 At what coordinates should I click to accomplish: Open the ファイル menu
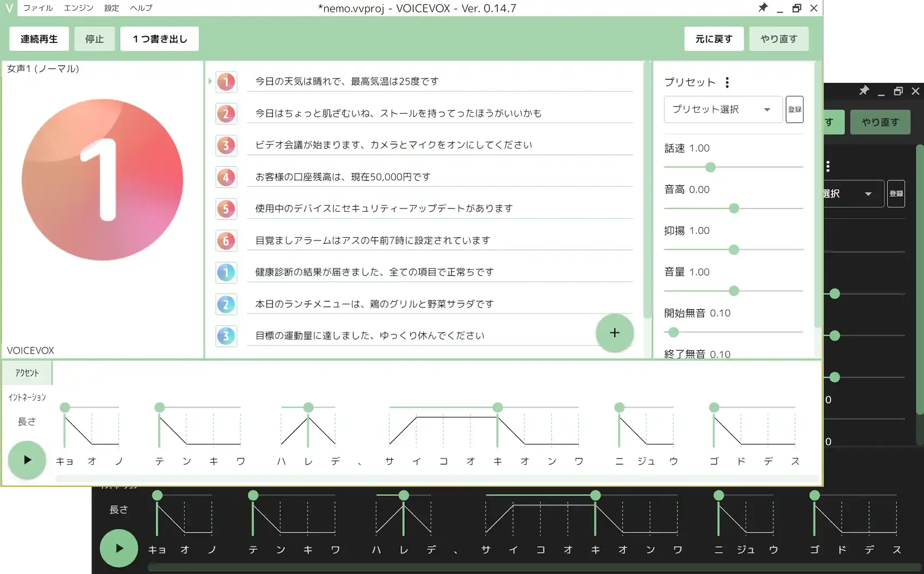[38, 8]
